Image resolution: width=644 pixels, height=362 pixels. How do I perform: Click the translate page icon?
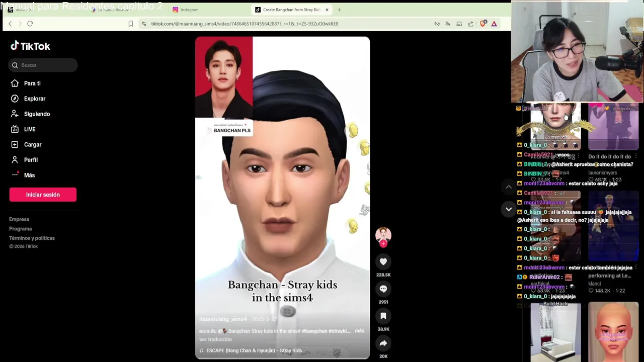click(448, 24)
